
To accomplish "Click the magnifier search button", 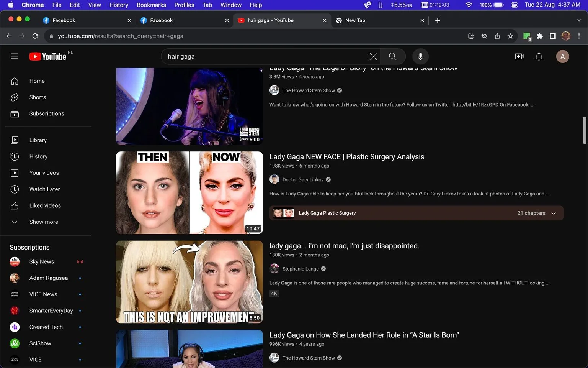I will coord(392,56).
